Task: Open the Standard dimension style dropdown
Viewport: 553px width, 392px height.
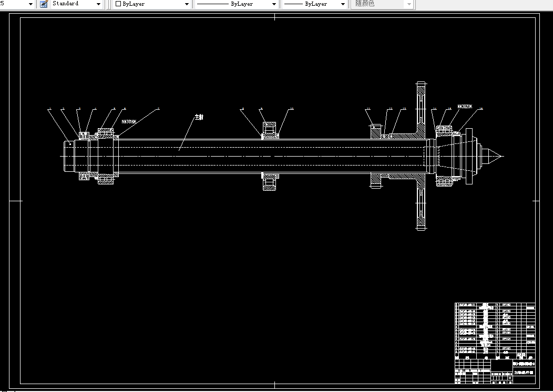Action: click(98, 4)
